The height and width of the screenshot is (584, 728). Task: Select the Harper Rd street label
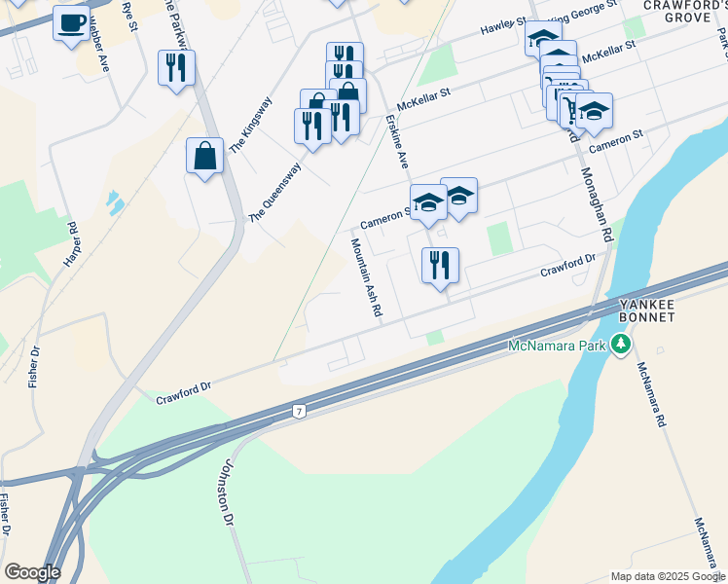click(x=72, y=244)
